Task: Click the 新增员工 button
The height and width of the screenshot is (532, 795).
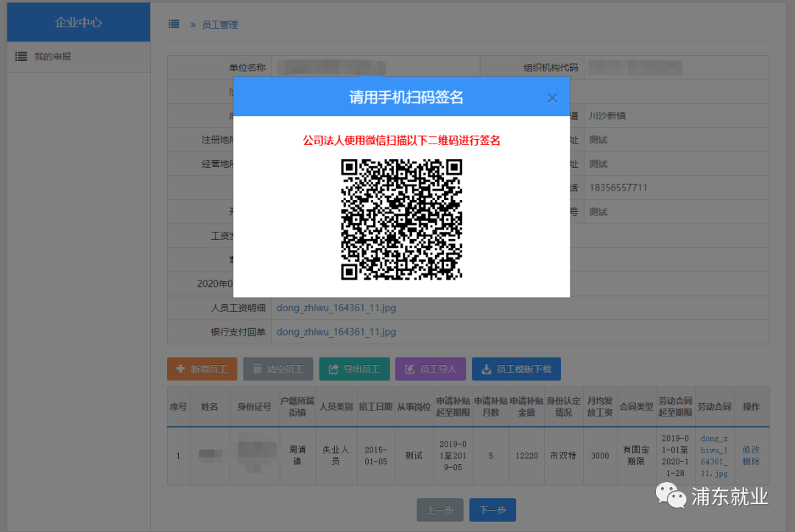Action: pyautogui.click(x=202, y=369)
